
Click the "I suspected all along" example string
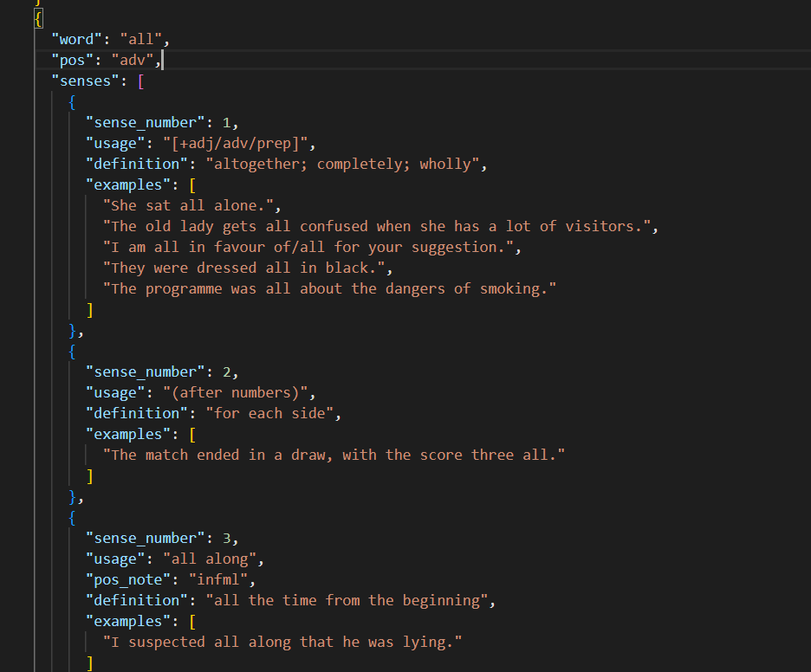(282, 642)
